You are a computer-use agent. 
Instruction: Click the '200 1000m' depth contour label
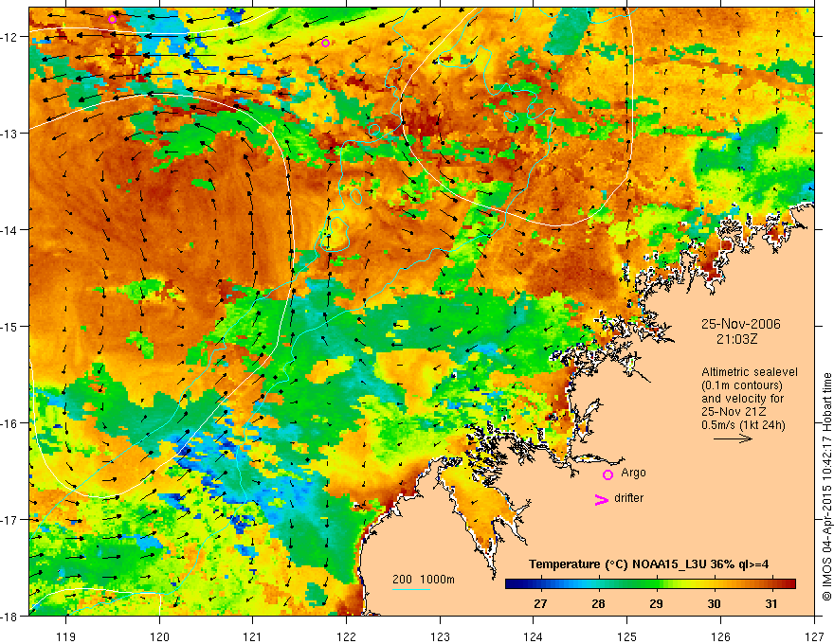pyautogui.click(x=424, y=580)
